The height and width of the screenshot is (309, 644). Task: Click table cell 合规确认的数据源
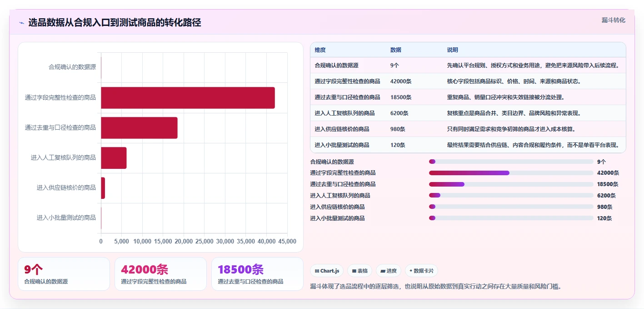336,66
